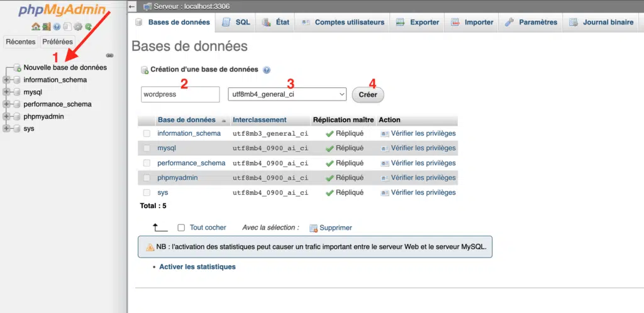Screen dimensions: 644x313
Task: Switch to the SQL tab
Action: point(236,22)
